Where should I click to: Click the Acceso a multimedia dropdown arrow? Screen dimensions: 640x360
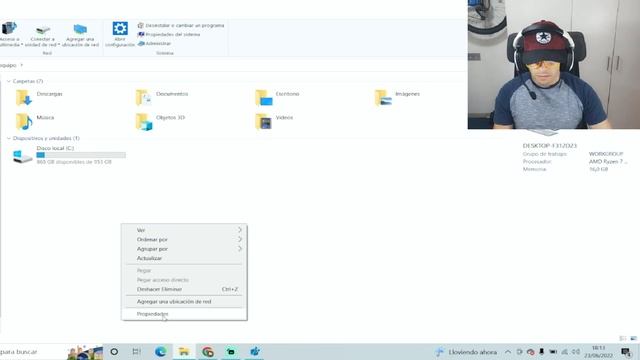pyautogui.click(x=22, y=45)
